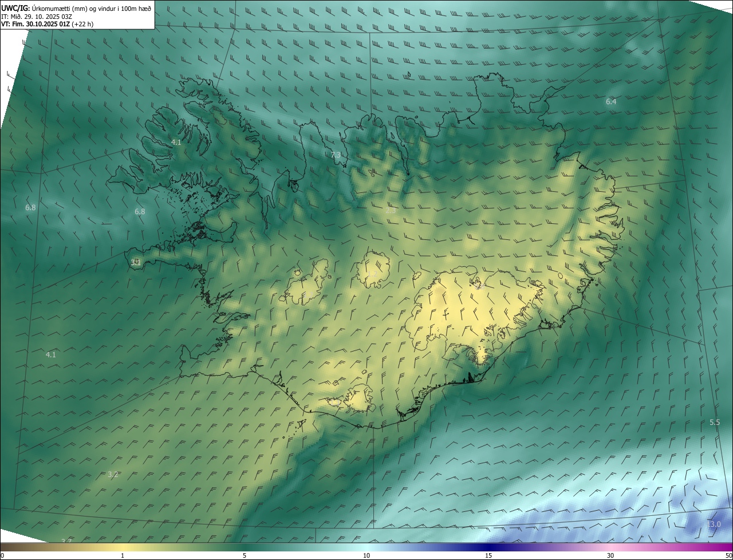733x560 pixels.
Task: Click the colorbar tick labeled 0
Action: (x=2, y=555)
